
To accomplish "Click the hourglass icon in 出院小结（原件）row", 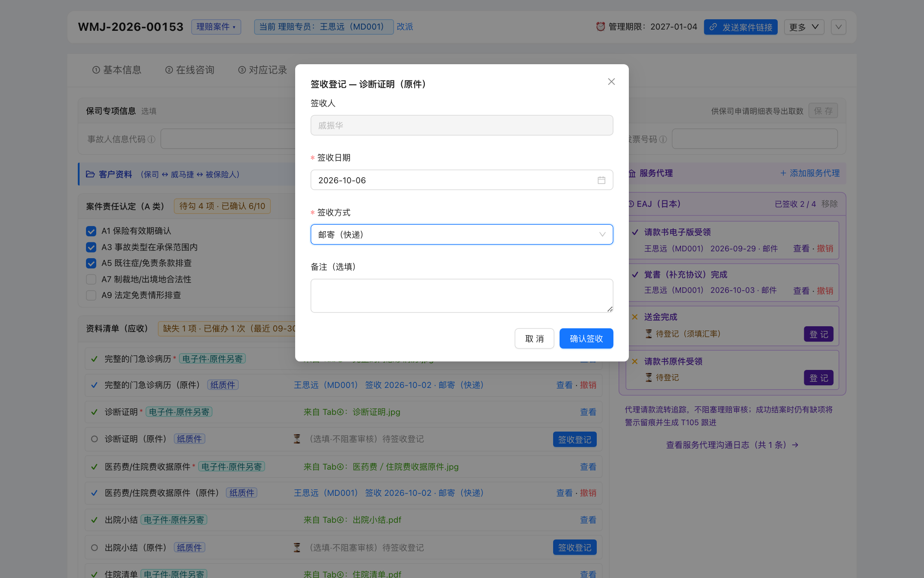I will 297,547.
